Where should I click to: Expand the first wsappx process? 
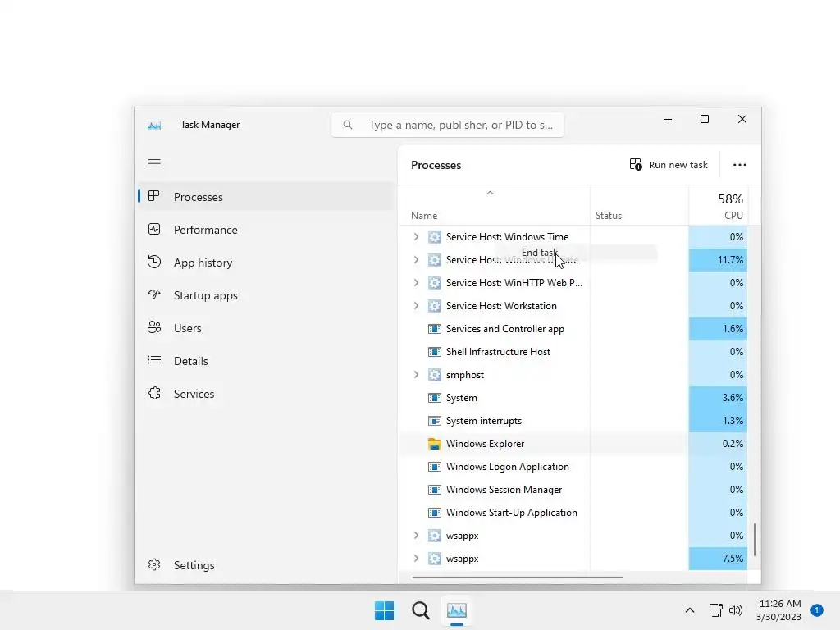coord(416,536)
